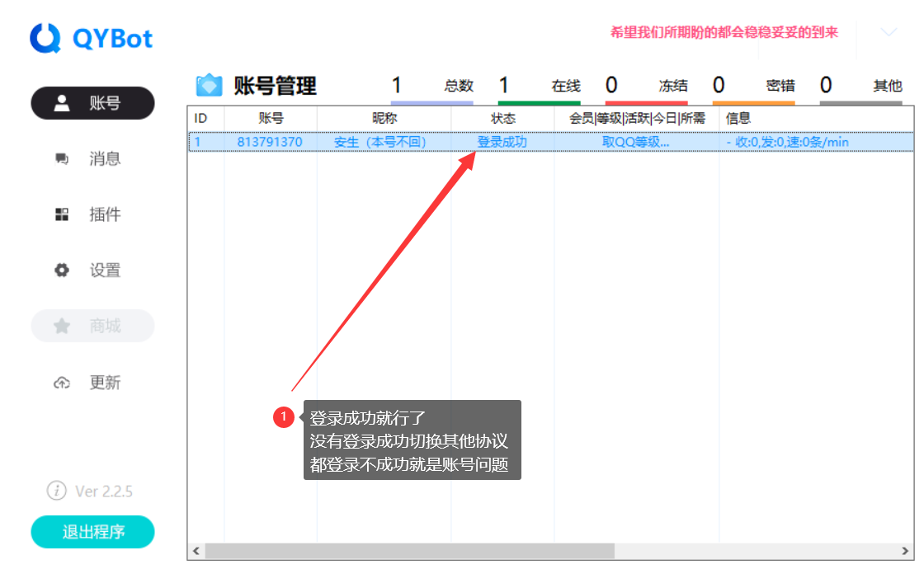Select account row 813791370
Viewport: 924px width, 569px height.
pos(269,142)
